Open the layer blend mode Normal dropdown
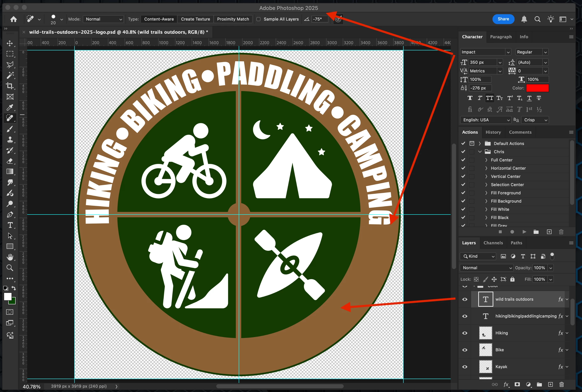The image size is (582, 392). click(486, 268)
